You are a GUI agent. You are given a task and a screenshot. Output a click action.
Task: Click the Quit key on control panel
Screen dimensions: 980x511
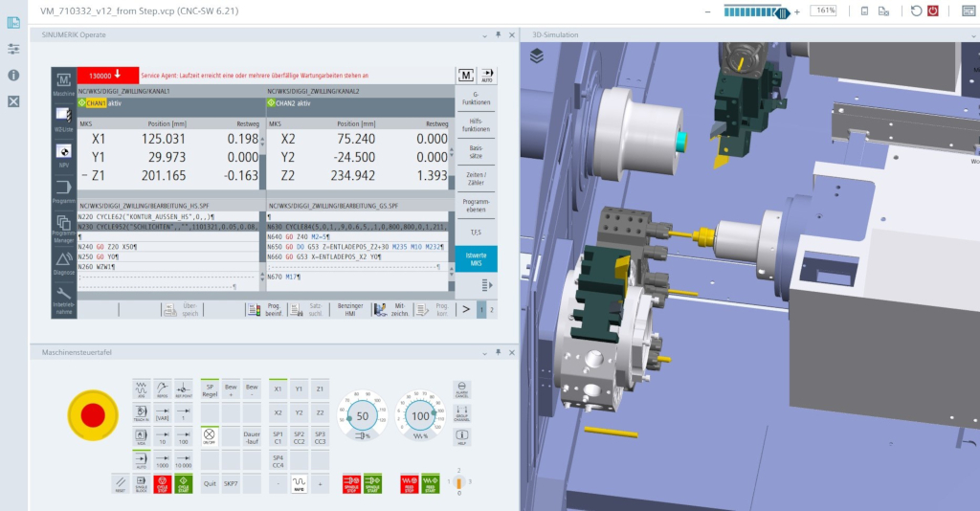click(x=210, y=483)
